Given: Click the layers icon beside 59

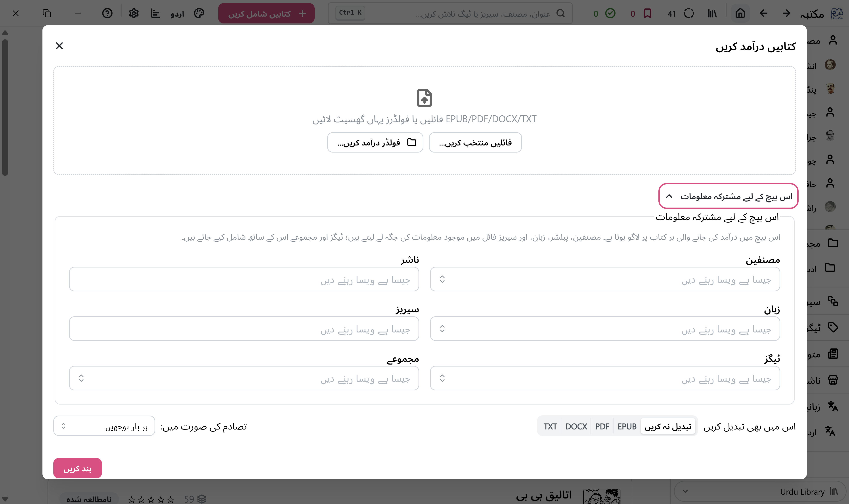Looking at the screenshot, I should tap(202, 499).
